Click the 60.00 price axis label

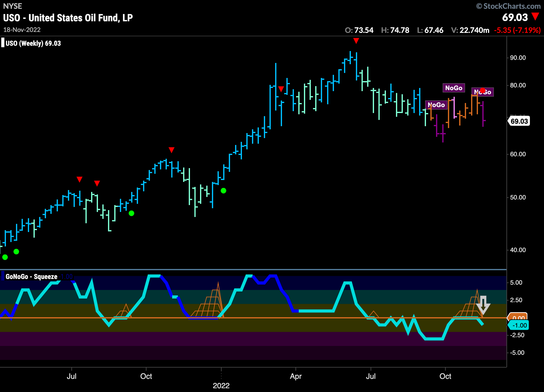(518, 154)
